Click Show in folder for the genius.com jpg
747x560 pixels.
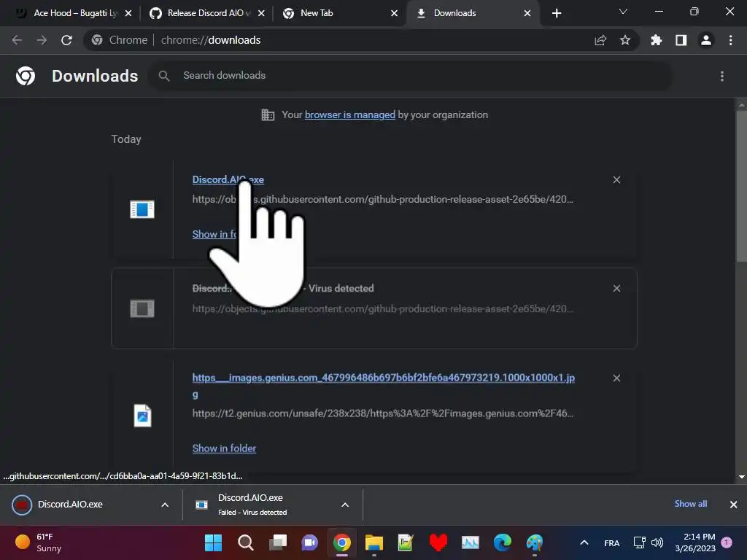[224, 448]
